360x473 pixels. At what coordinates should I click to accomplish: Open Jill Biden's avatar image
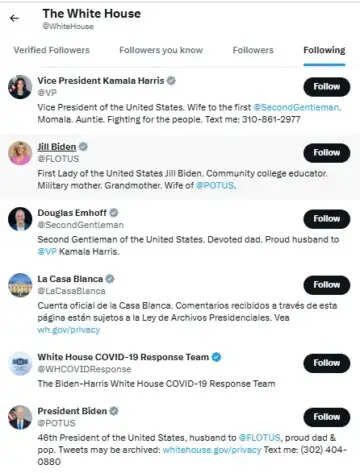20,153
